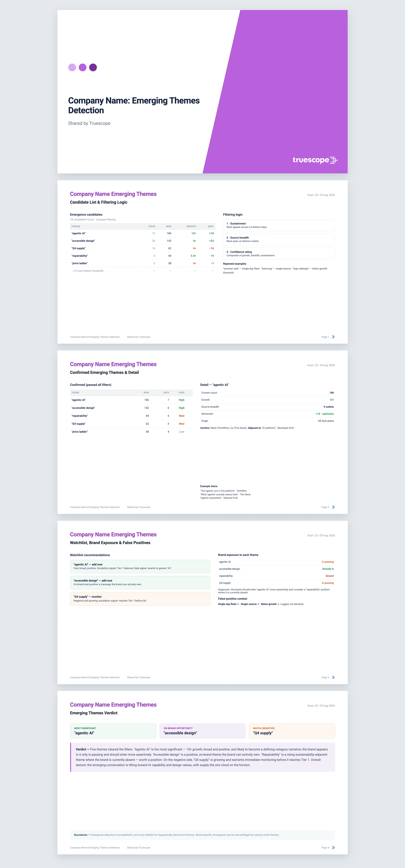Click the 'Candidate List & Filtering Logic' heading
Viewport: 405px width, 868px height.
click(x=99, y=202)
